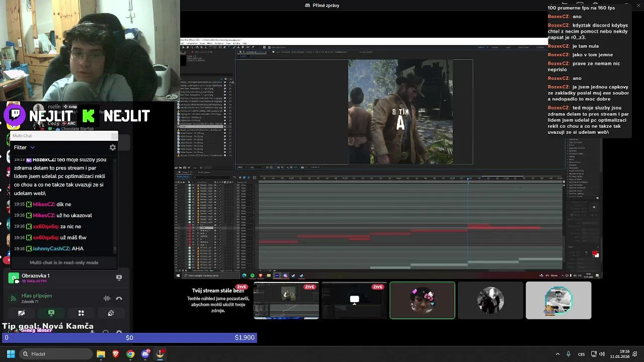Select the second ŽIVĚ stream tile with monitor icon
This screenshot has width=644, height=362.
(354, 300)
